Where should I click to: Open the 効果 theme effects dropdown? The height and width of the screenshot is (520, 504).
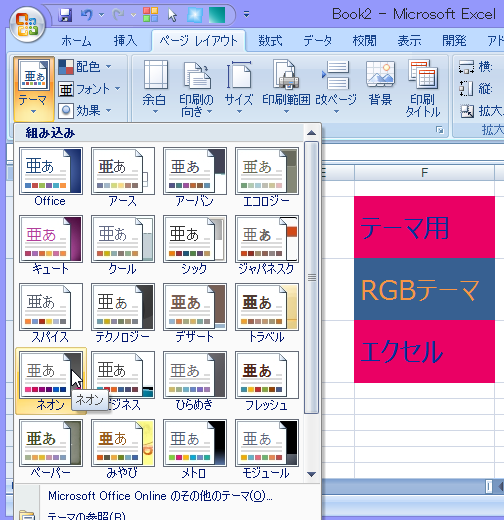point(85,111)
